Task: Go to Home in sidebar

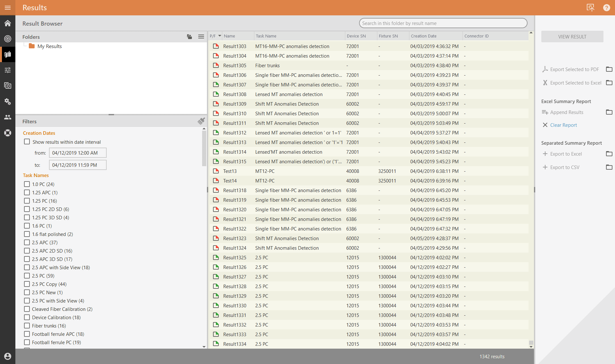Action: [8, 23]
